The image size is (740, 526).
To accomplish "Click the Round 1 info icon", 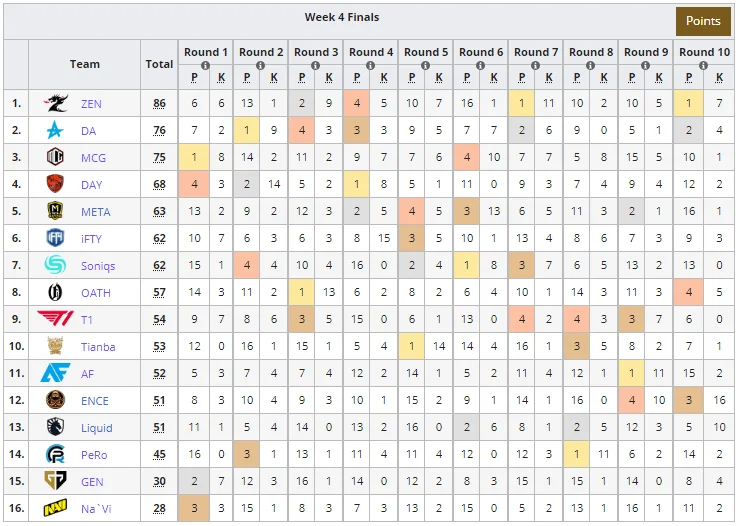I will point(205,66).
